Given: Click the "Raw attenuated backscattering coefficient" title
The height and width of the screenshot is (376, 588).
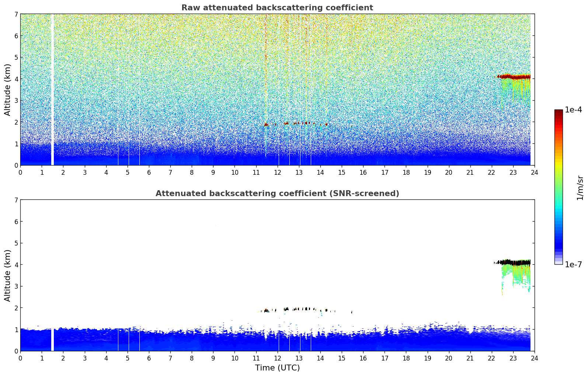Looking at the screenshot, I should (277, 8).
